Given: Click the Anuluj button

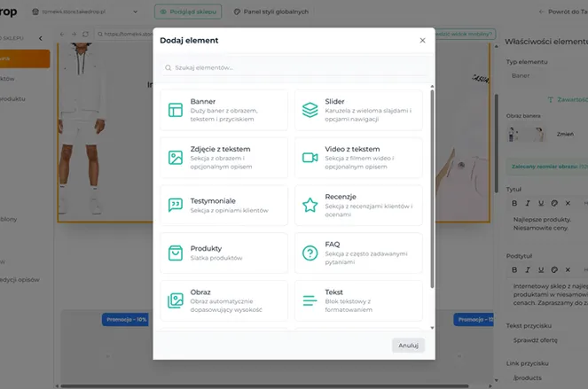Looking at the screenshot, I should click(x=408, y=345).
